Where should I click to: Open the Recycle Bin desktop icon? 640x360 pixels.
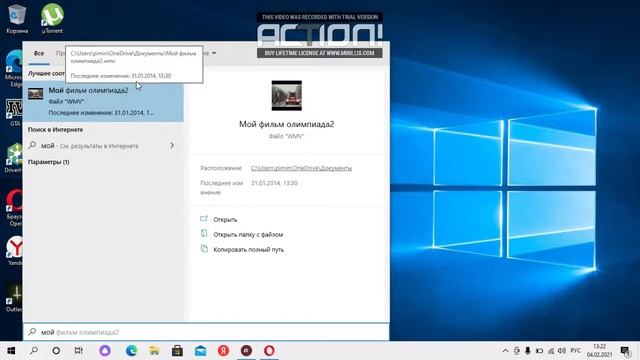pyautogui.click(x=17, y=18)
